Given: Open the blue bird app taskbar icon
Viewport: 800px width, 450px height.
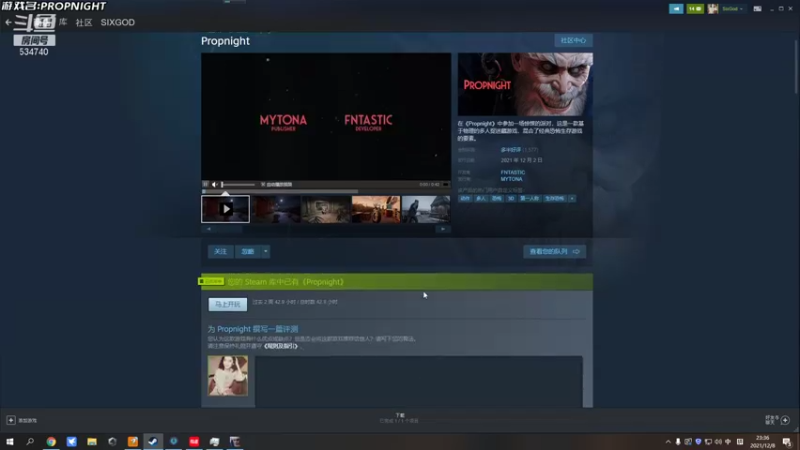Looking at the screenshot, I should [x=71, y=442].
